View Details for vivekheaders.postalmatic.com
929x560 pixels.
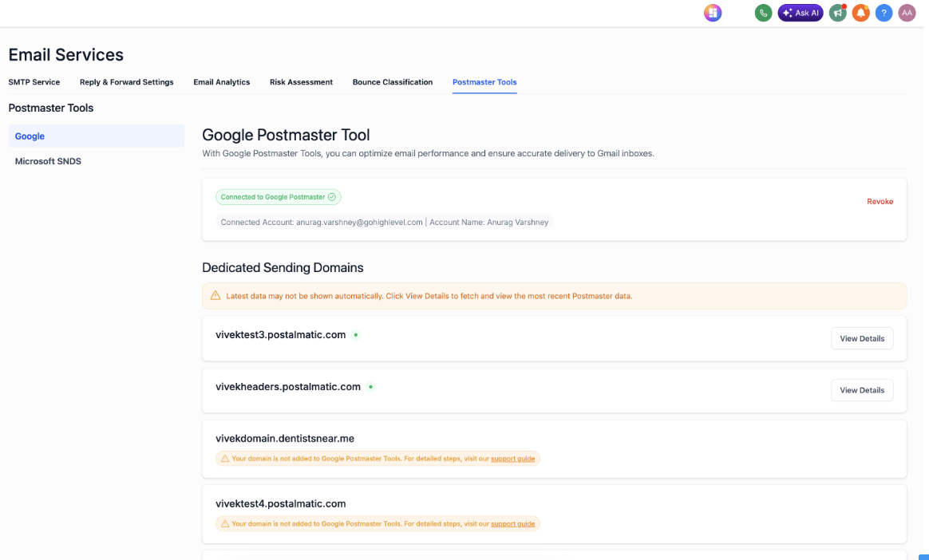pos(862,390)
